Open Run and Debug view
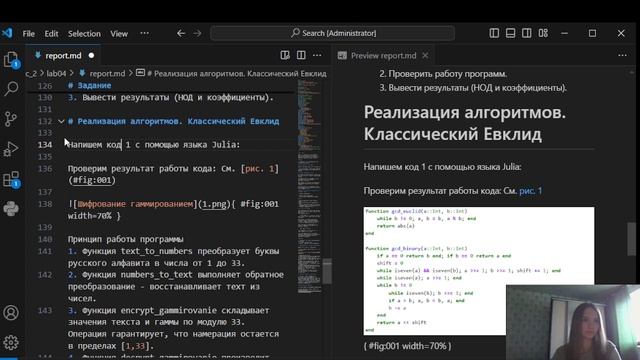The image size is (640, 360). coord(11,149)
